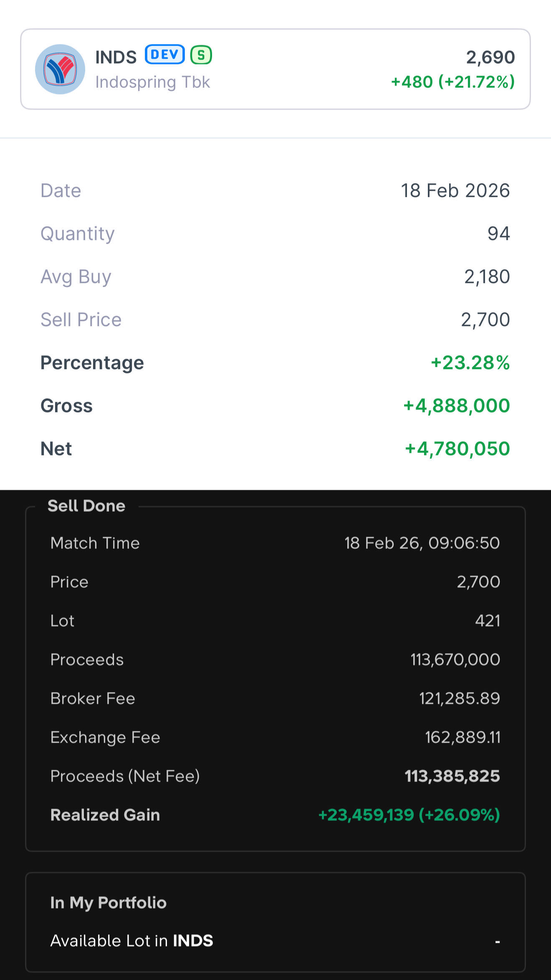Tap the green S sharia badge
The width and height of the screenshot is (551, 980).
pos(201,55)
